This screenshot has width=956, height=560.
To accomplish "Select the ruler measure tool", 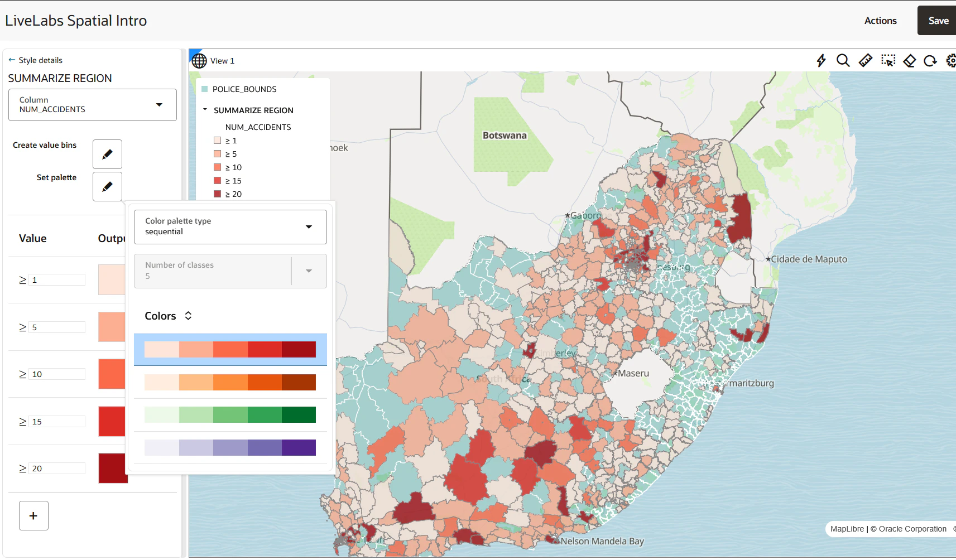I will (866, 60).
